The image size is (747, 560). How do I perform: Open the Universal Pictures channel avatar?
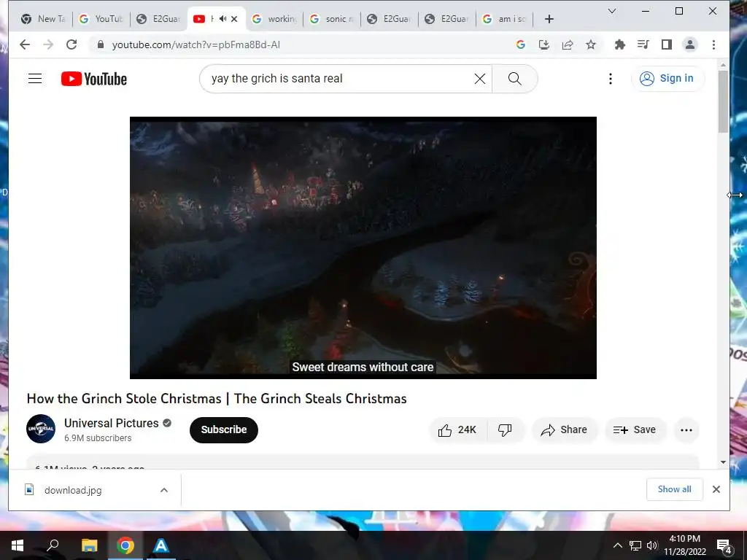point(41,429)
